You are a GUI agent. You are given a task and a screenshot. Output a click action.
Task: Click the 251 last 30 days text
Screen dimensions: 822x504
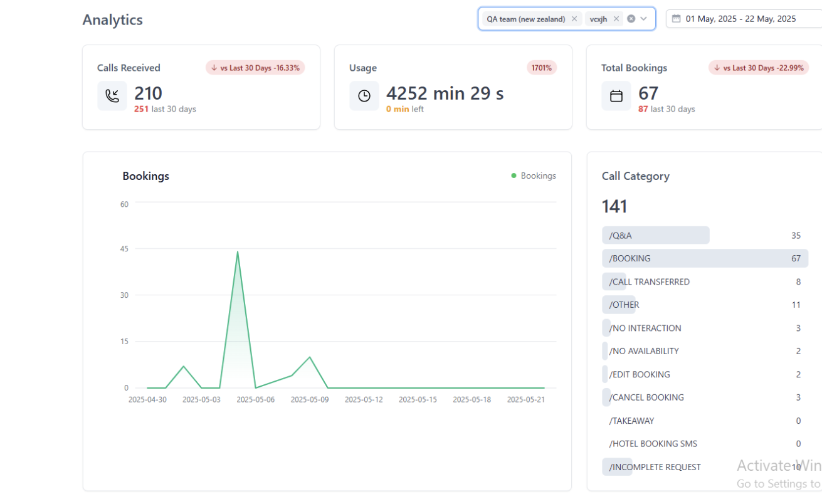(x=165, y=109)
